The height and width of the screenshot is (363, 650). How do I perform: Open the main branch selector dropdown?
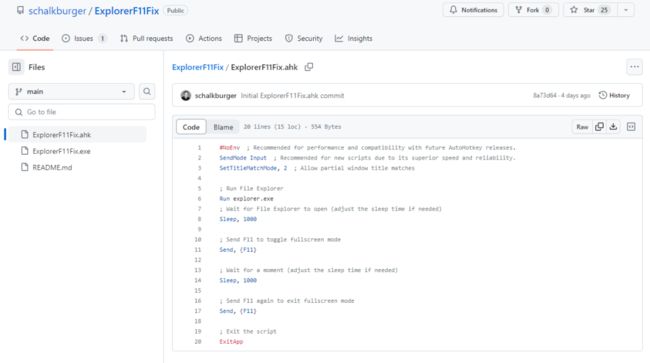(x=71, y=92)
